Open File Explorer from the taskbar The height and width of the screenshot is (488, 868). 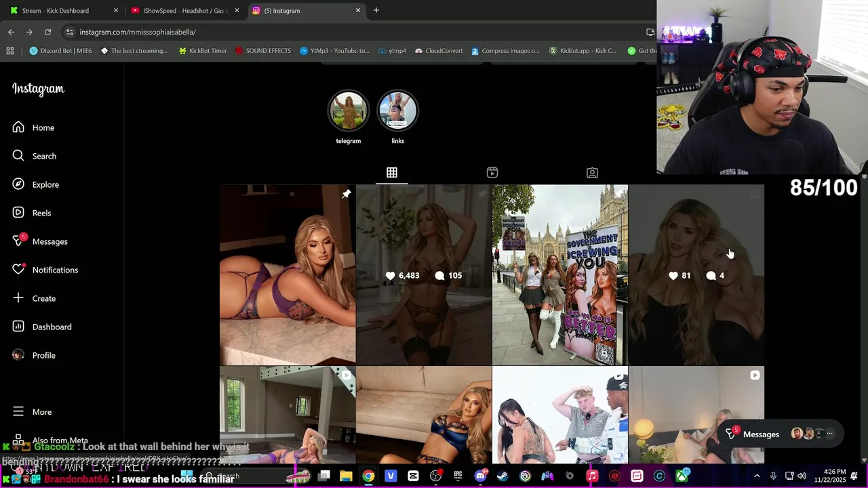pos(346,476)
